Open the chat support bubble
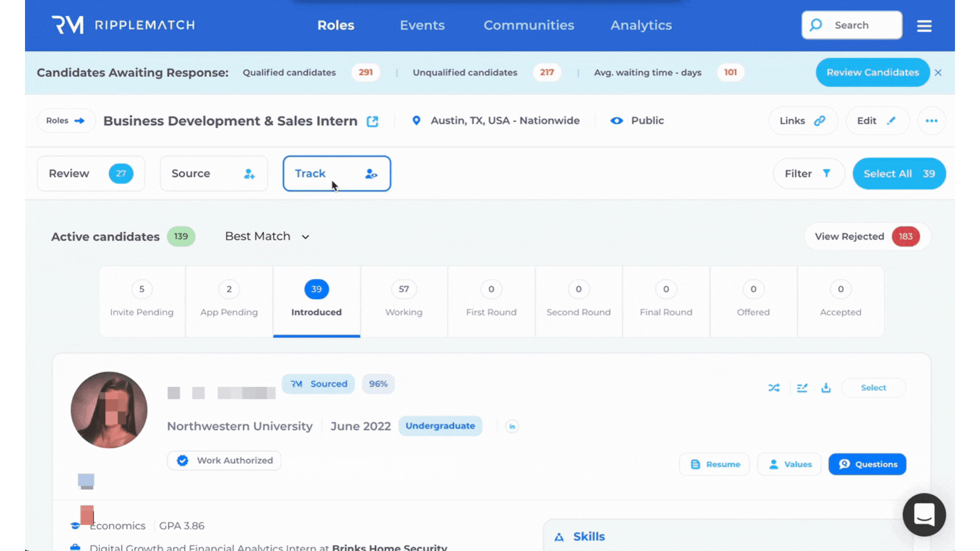The height and width of the screenshot is (551, 980). (x=924, y=515)
